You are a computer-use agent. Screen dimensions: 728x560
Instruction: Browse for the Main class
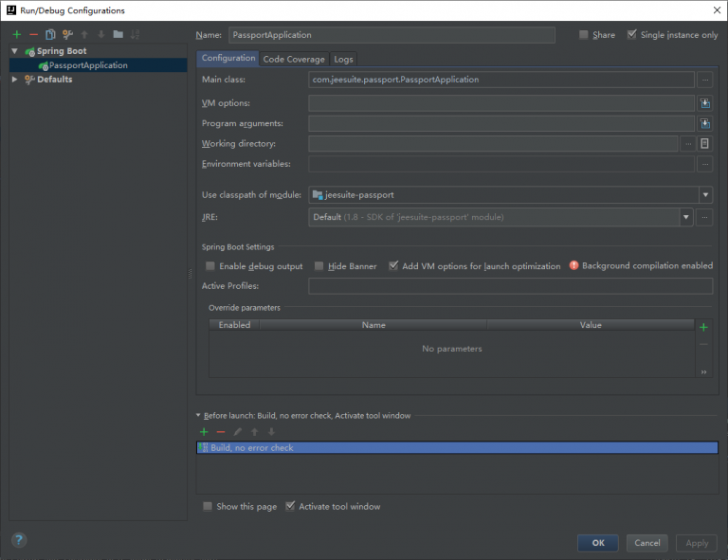(x=705, y=80)
